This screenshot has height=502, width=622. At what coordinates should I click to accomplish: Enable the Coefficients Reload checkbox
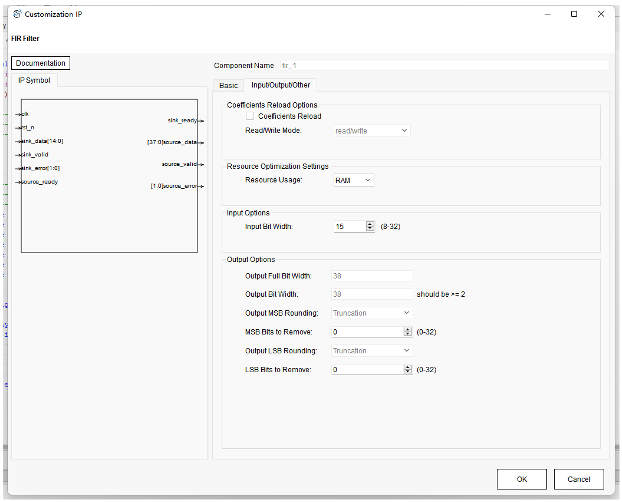(250, 116)
